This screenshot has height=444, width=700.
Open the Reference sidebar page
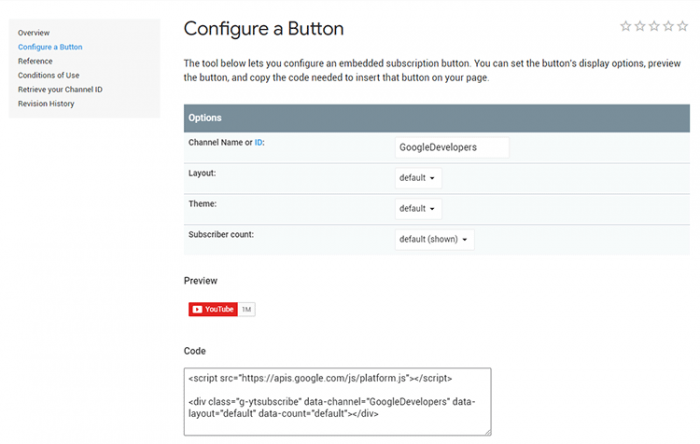pos(35,61)
